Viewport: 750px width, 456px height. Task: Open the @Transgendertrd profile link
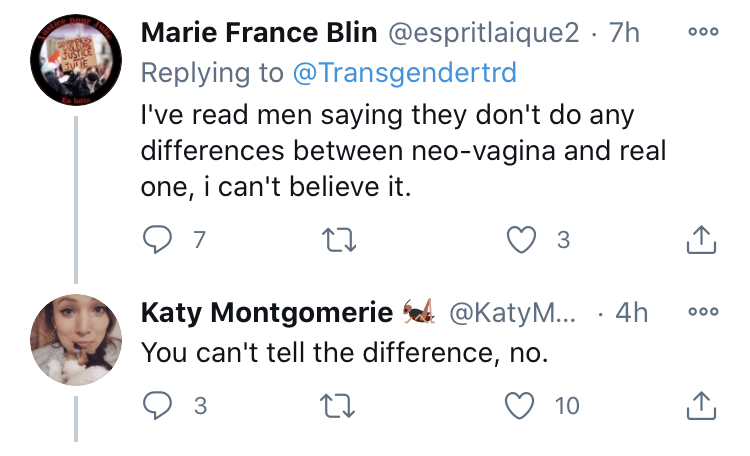pos(405,73)
